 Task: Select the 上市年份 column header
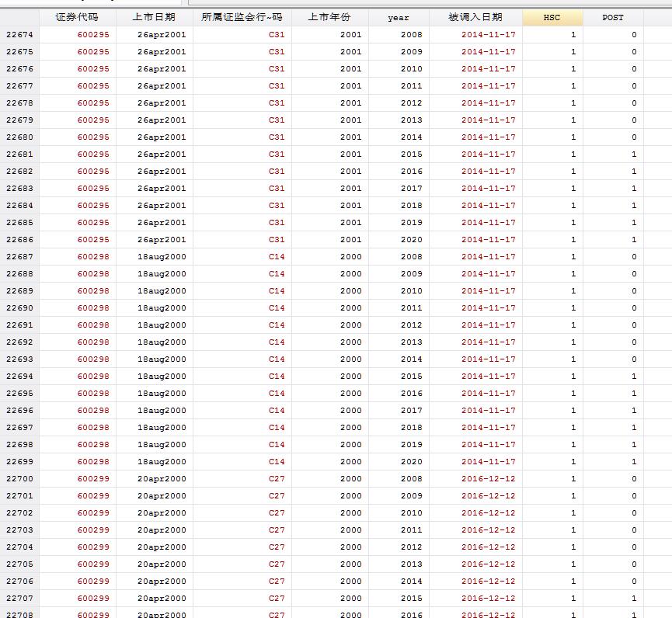click(x=329, y=18)
